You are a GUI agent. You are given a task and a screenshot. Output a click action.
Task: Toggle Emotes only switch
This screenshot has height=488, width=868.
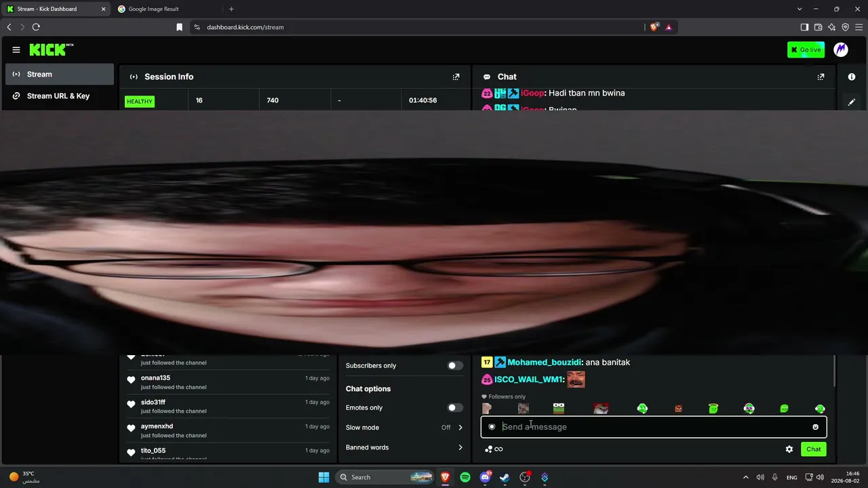point(456,408)
